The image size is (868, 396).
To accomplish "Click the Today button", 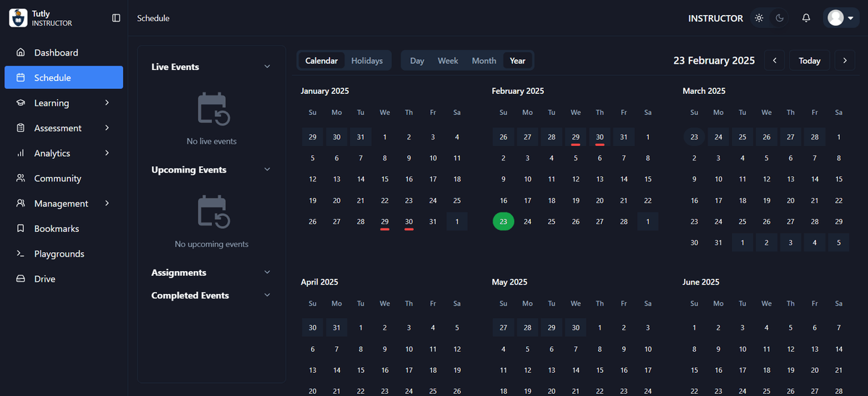I will click(x=809, y=61).
